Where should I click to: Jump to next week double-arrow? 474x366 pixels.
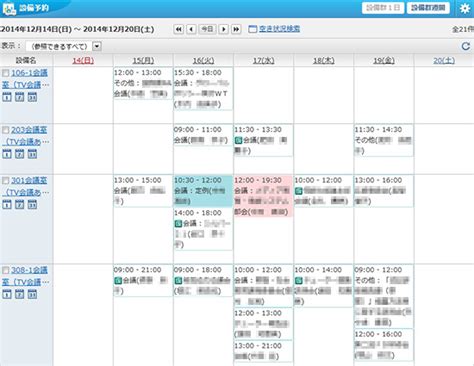pos(236,29)
